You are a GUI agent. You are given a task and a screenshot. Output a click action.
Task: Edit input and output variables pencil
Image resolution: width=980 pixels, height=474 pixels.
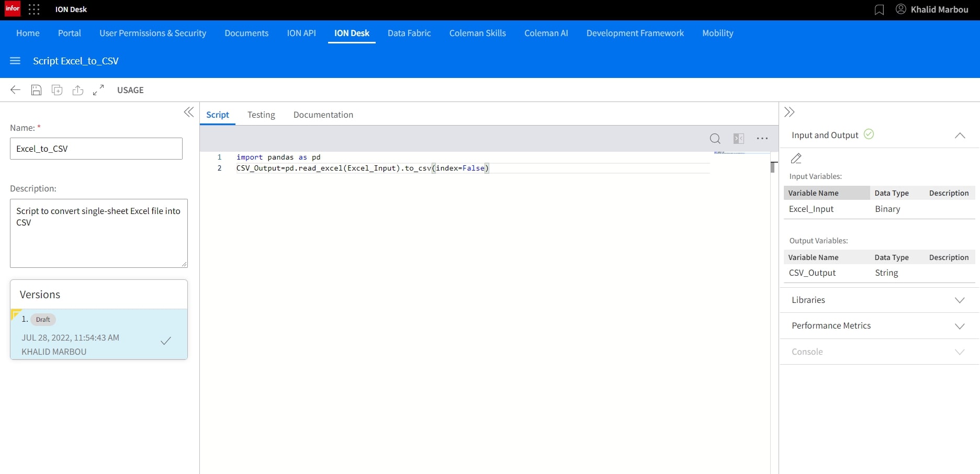796,159
